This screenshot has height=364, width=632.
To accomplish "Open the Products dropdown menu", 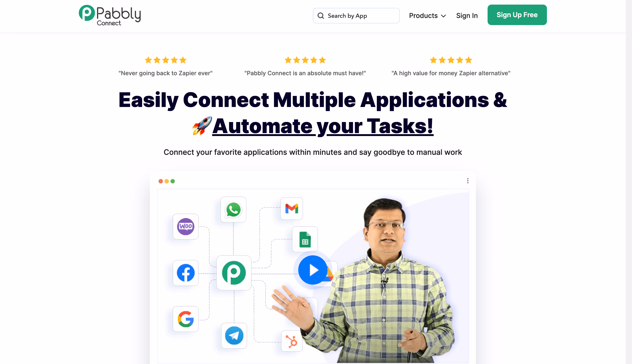I will (427, 15).
